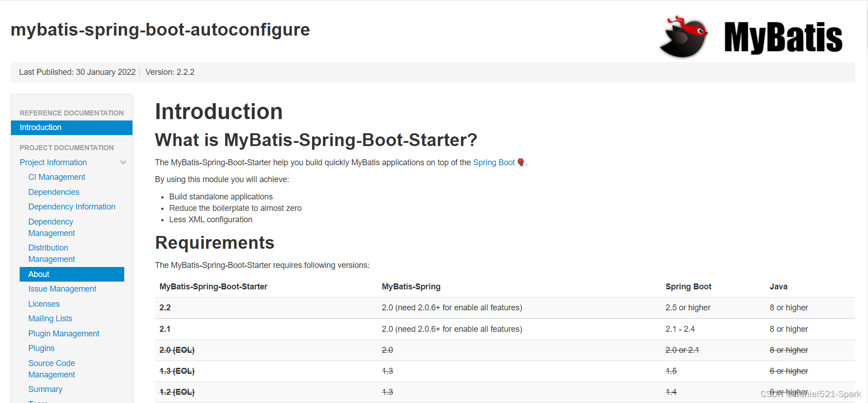Image resolution: width=868 pixels, height=403 pixels.
Task: Click the Java column header
Action: pyautogui.click(x=778, y=287)
